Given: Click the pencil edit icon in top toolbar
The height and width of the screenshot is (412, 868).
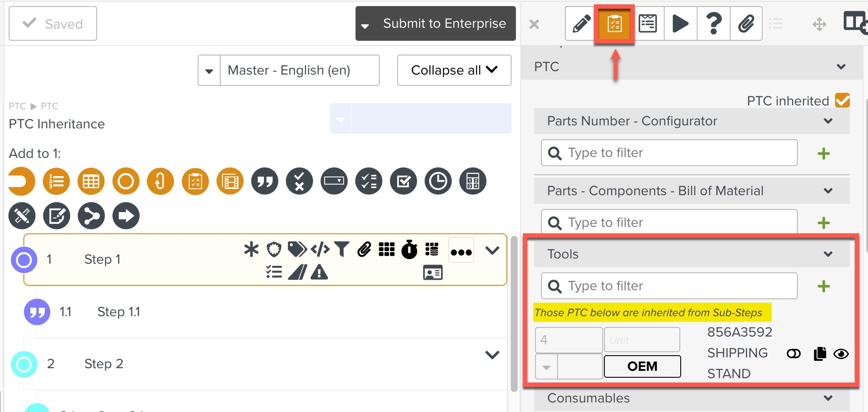Looking at the screenshot, I should [581, 23].
